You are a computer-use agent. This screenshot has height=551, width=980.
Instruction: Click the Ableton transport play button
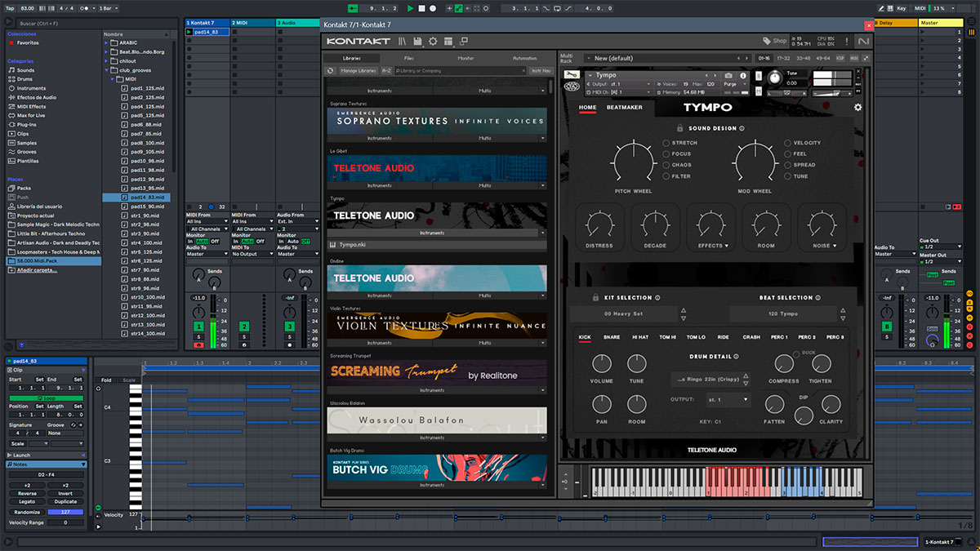[x=411, y=8]
